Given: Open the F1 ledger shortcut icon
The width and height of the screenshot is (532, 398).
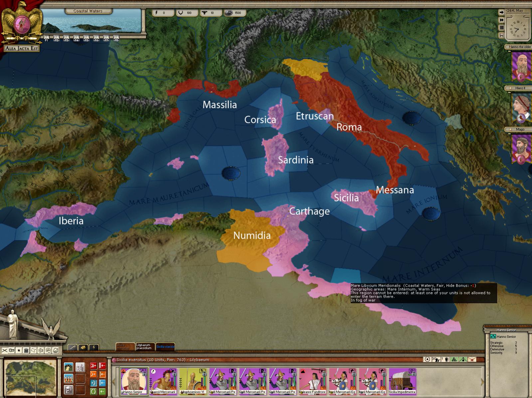Looking at the screenshot, I should (x=46, y=38).
